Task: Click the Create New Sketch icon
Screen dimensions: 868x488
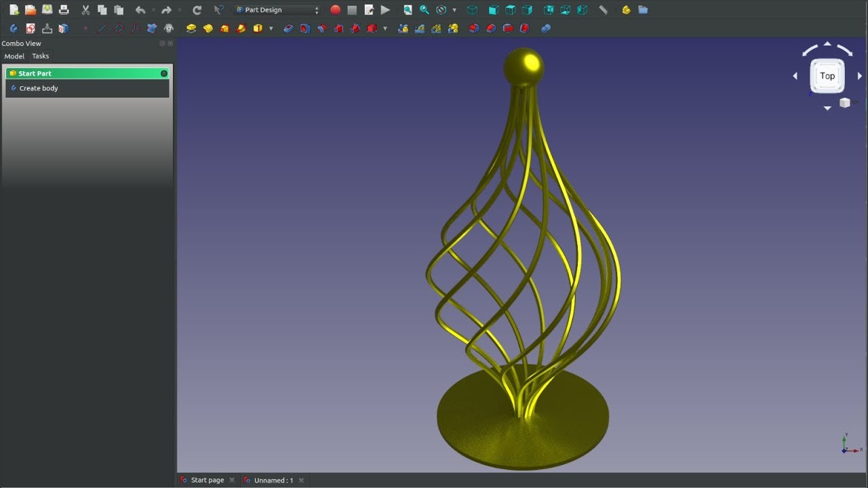Action: click(x=31, y=28)
